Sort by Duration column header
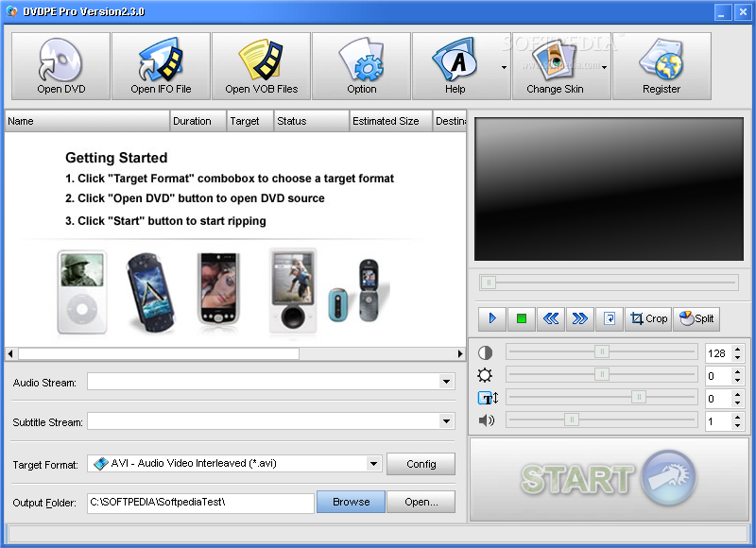 tap(198, 121)
